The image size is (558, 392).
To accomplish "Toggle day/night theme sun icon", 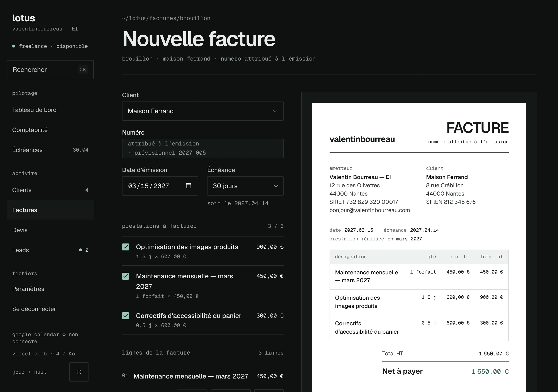I will click(x=79, y=372).
